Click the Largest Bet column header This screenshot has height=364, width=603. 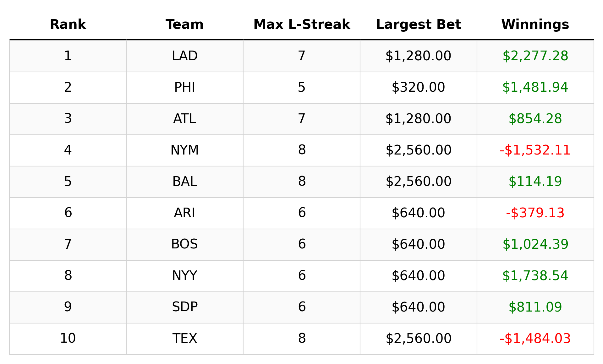(418, 25)
